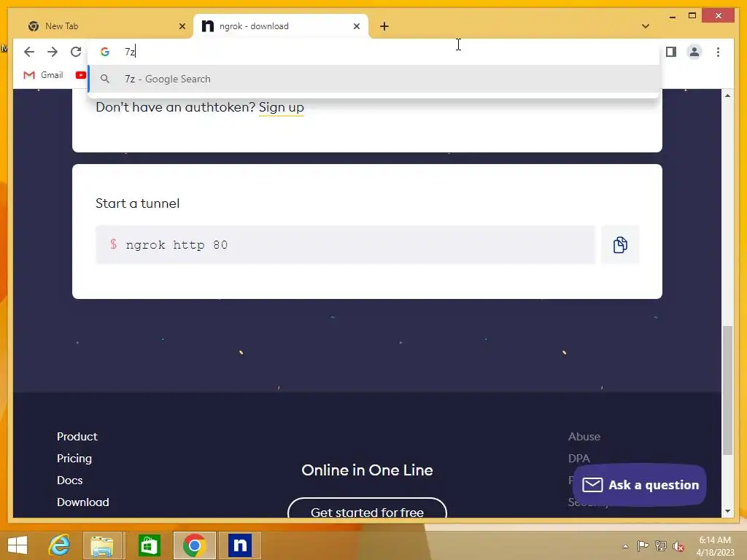Follow the Sign up link
The width and height of the screenshot is (747, 560).
[x=281, y=107]
